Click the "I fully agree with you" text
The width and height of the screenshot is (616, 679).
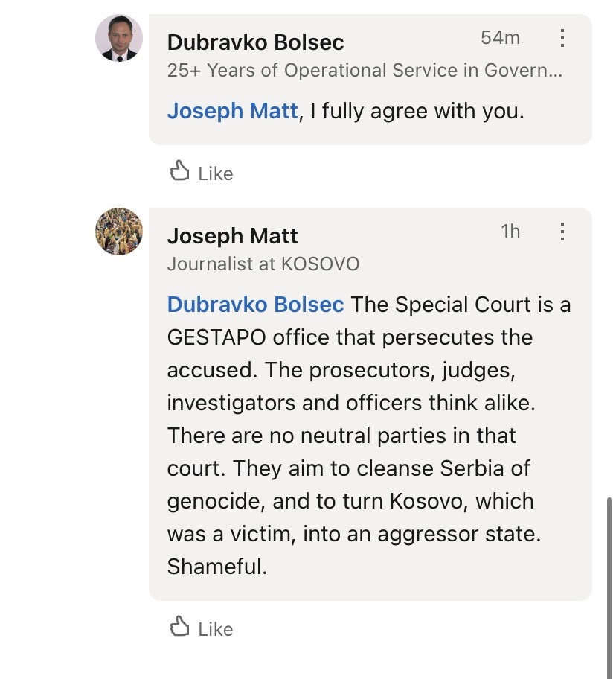click(x=418, y=111)
